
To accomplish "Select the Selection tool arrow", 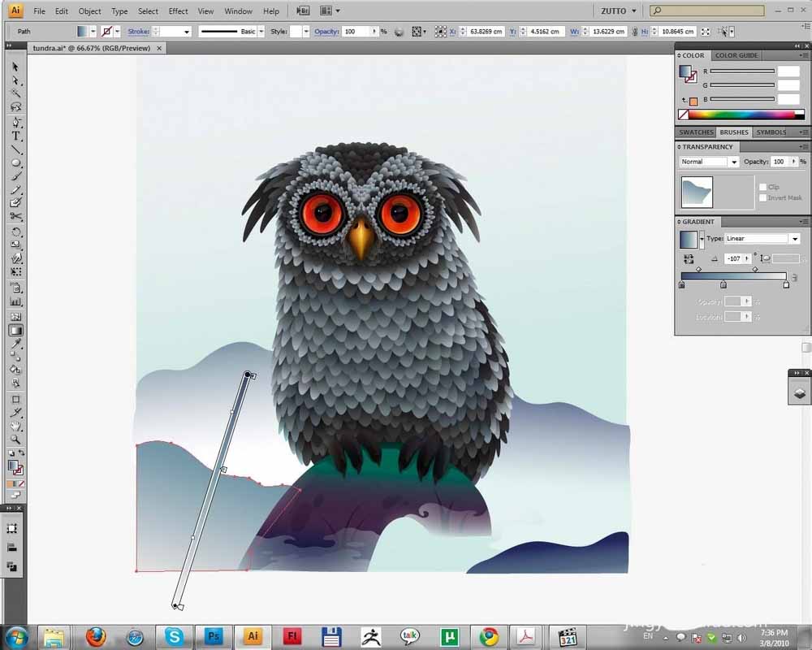I will 15,67.
